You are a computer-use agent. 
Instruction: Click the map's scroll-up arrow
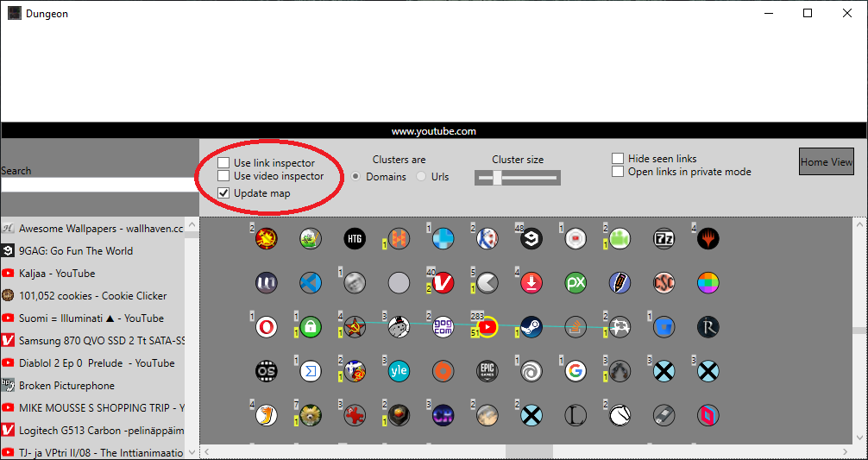[x=859, y=224]
